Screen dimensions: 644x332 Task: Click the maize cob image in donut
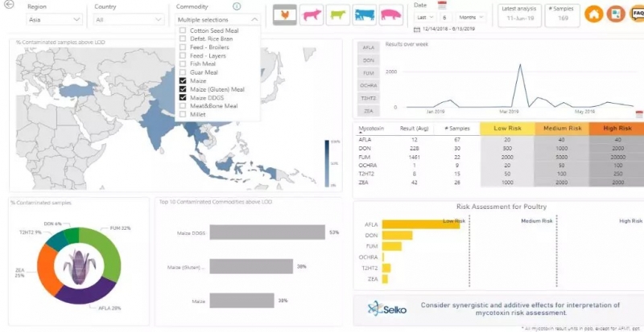point(79,267)
